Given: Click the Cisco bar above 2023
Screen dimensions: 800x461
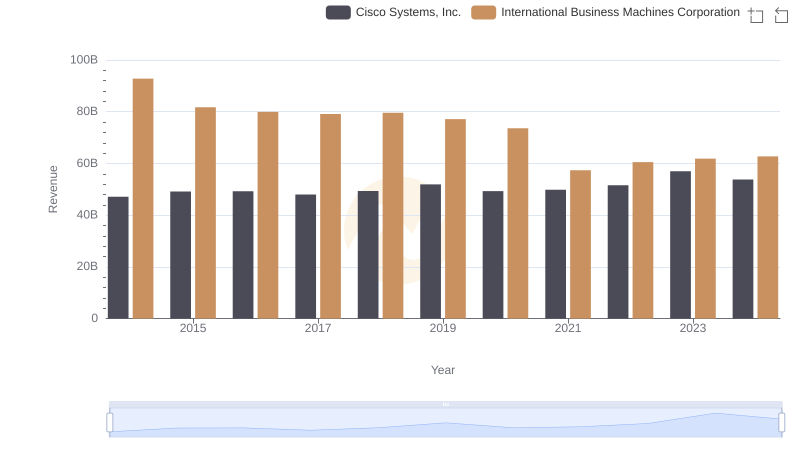Looking at the screenshot, I should pos(680,245).
